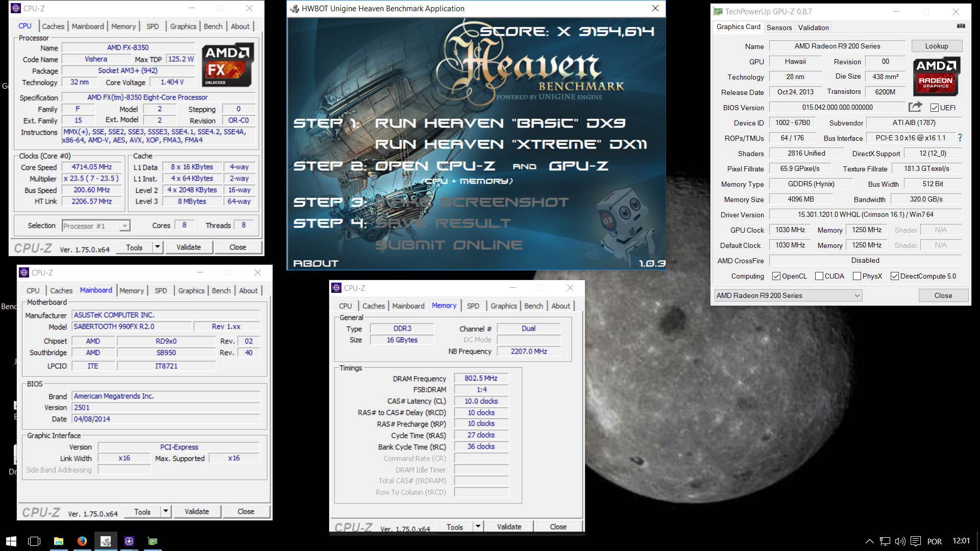Viewport: 980px width, 551px height.
Task: Expand Tools arrow in CPU-Z Memory window
Action: coord(478,527)
